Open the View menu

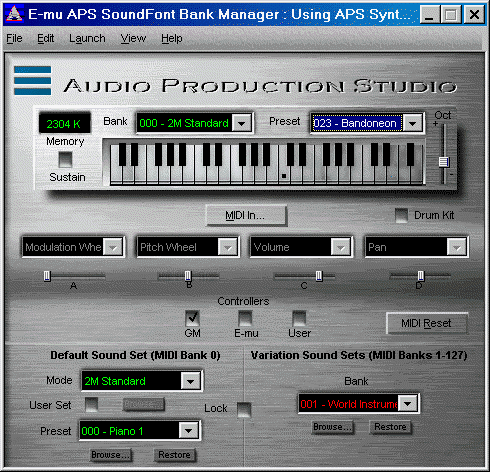coord(133,39)
